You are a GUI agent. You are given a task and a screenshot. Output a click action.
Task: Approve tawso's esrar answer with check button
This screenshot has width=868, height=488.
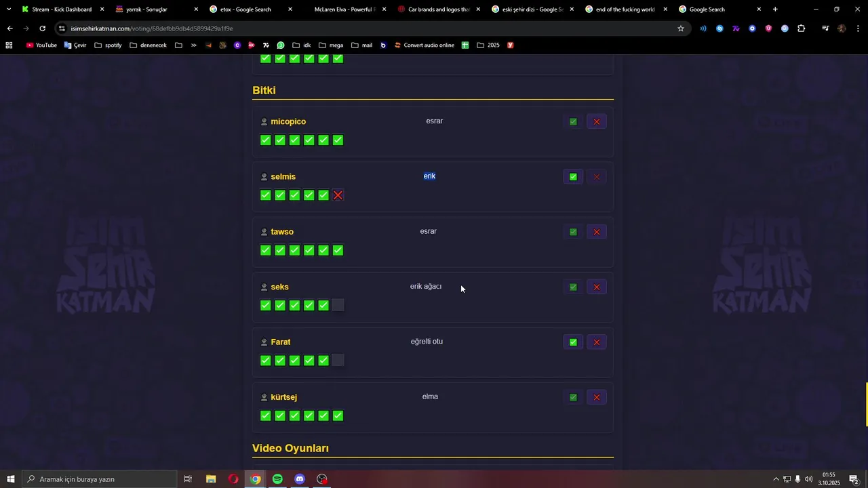click(573, 232)
